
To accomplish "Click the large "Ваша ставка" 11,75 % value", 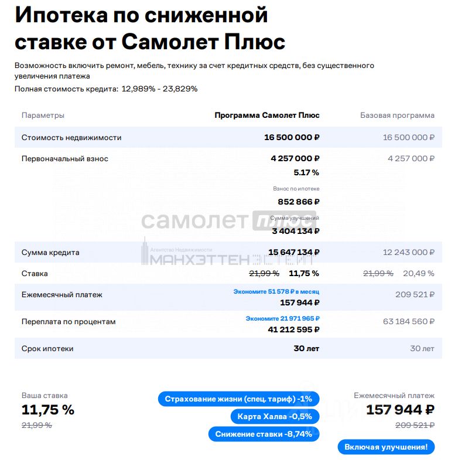I will [x=48, y=410].
